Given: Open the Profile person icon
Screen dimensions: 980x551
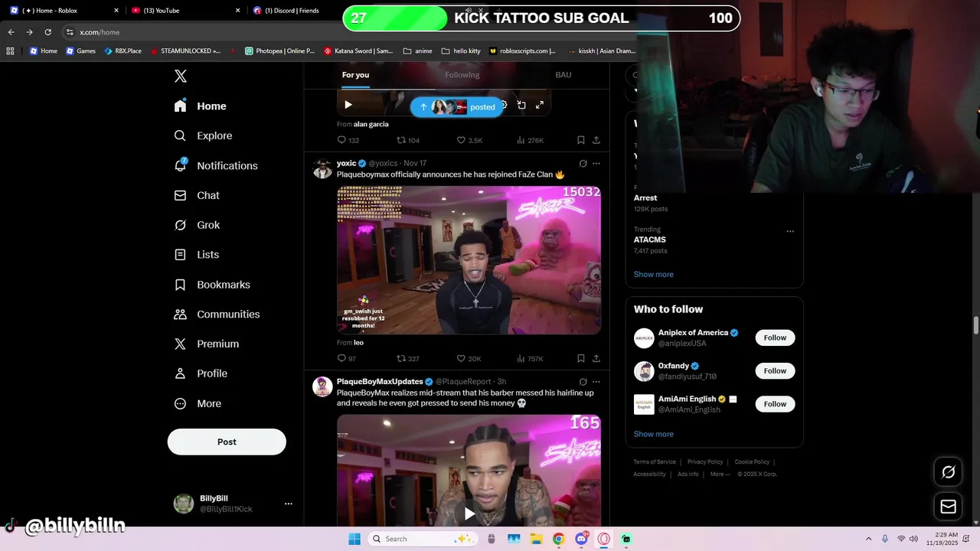Looking at the screenshot, I should click(180, 373).
